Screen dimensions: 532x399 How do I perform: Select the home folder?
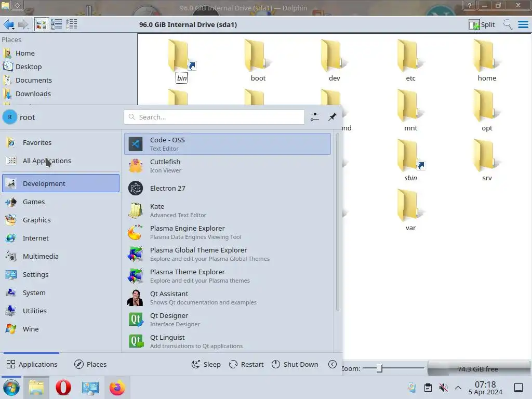(487, 61)
